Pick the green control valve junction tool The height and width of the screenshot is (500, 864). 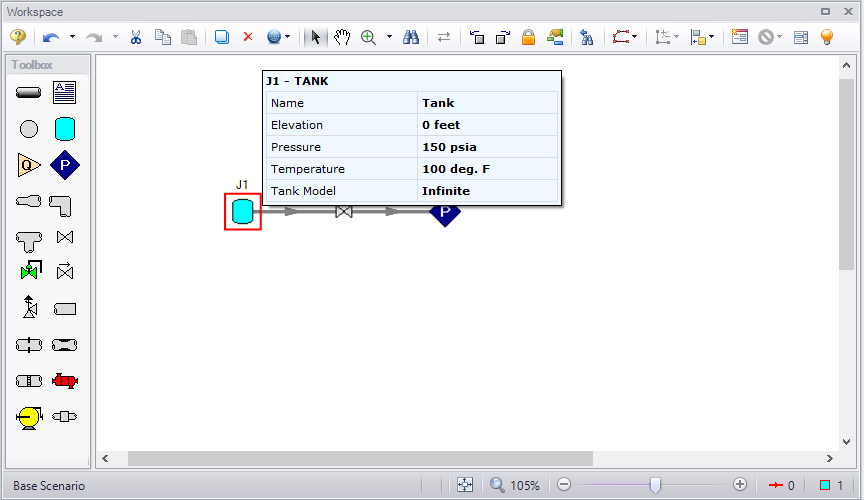click(x=29, y=271)
